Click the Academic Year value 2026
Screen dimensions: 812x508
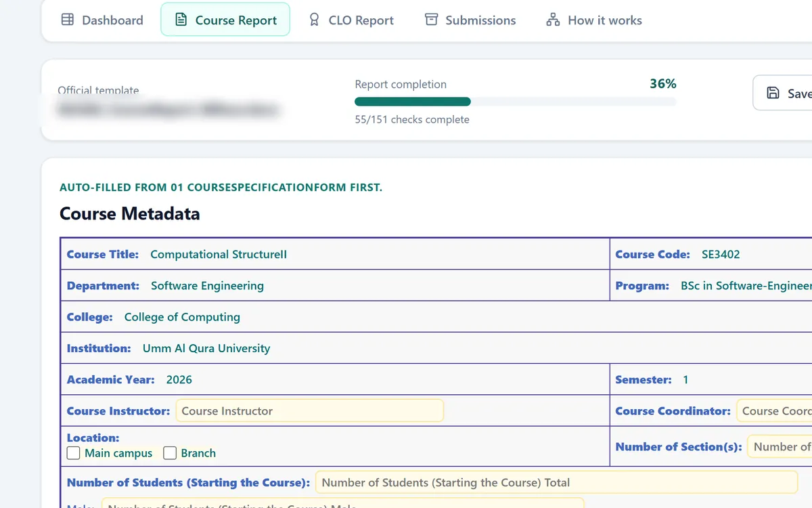179,379
